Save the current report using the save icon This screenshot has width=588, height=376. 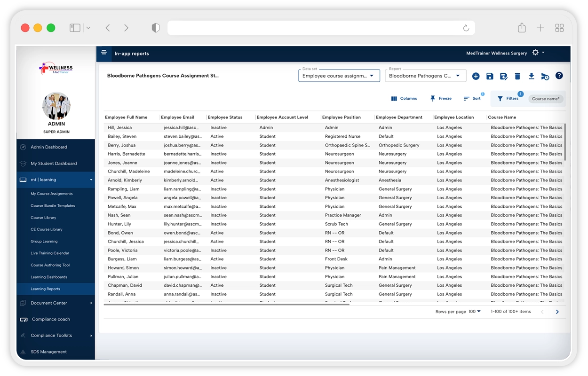490,76
